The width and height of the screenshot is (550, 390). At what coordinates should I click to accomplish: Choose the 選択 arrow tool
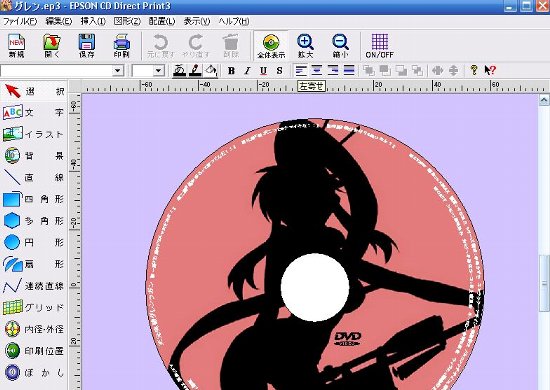[34, 91]
